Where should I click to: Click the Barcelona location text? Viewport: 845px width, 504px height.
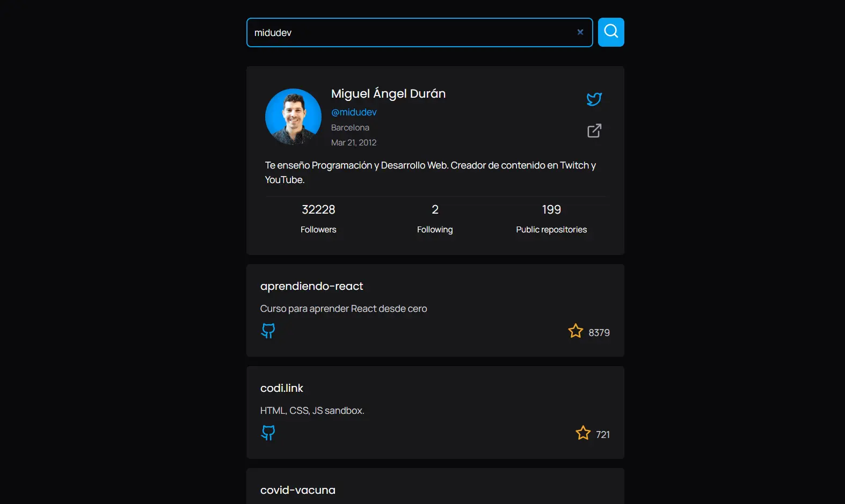[x=350, y=128]
